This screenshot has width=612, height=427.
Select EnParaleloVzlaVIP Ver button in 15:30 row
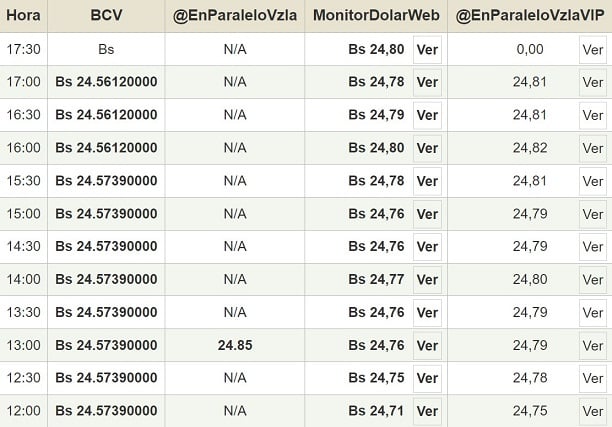(x=593, y=181)
